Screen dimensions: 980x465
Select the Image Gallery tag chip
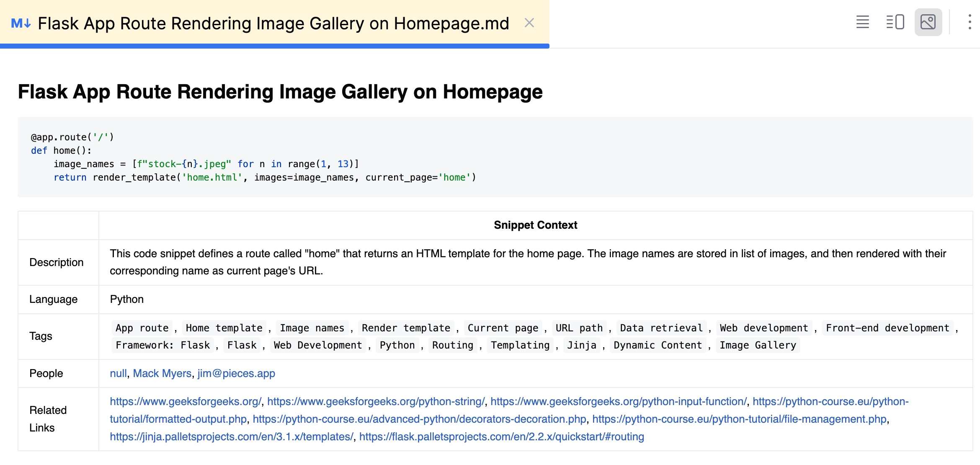tap(758, 345)
